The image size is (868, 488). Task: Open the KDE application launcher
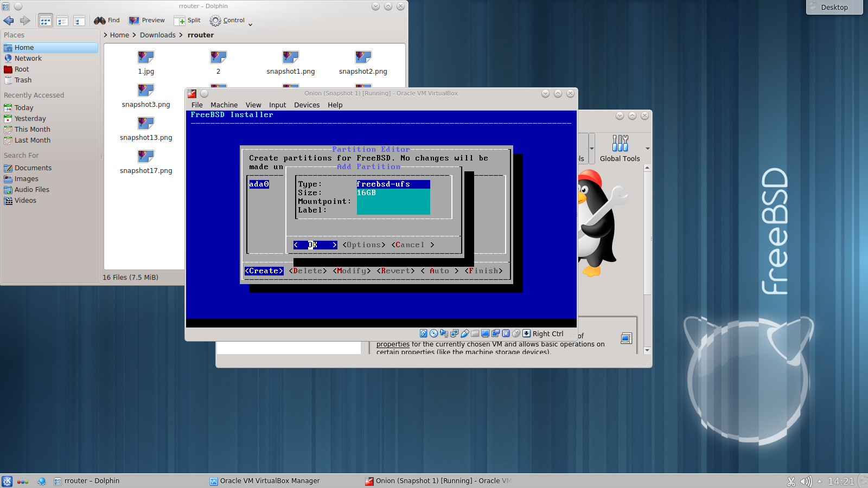7,481
